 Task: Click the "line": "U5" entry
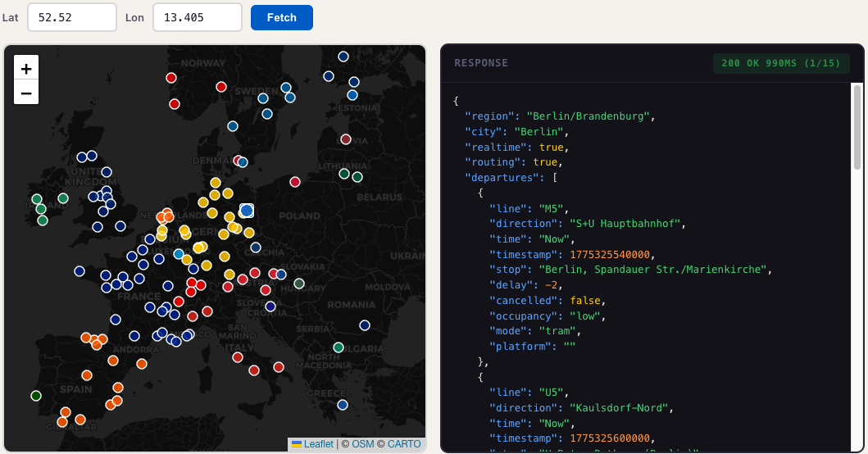click(529, 393)
